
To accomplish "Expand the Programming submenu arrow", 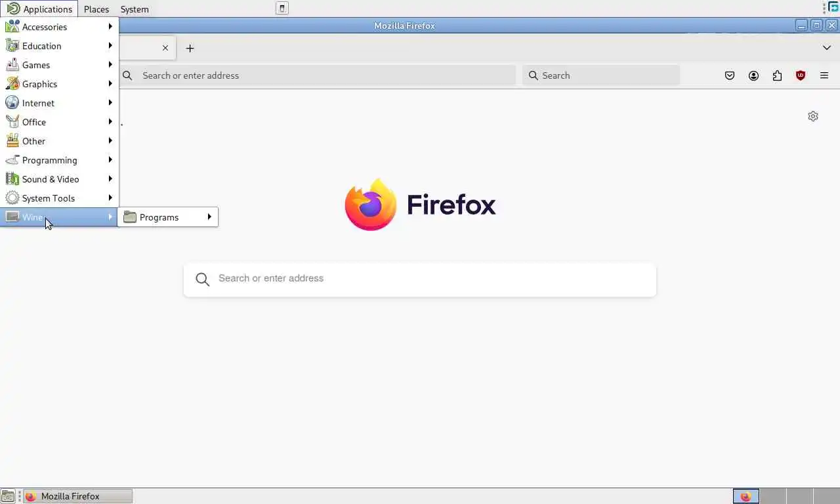I will click(110, 159).
